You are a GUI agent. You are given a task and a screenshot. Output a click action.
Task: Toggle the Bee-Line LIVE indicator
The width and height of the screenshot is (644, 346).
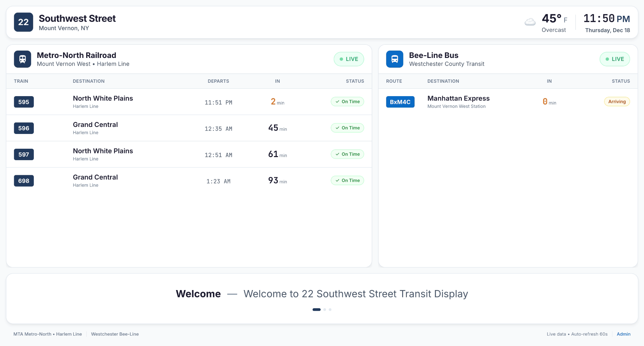pyautogui.click(x=614, y=59)
